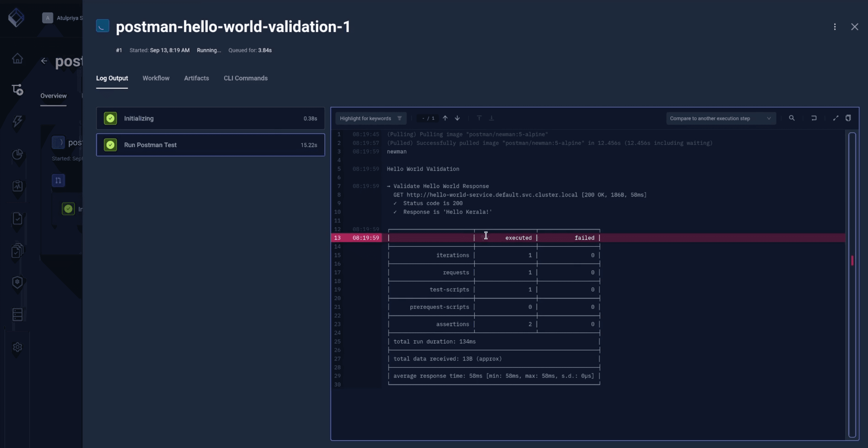Open the server stack sidebar icon
Screen dimensions: 868x448
pyautogui.click(x=18, y=314)
